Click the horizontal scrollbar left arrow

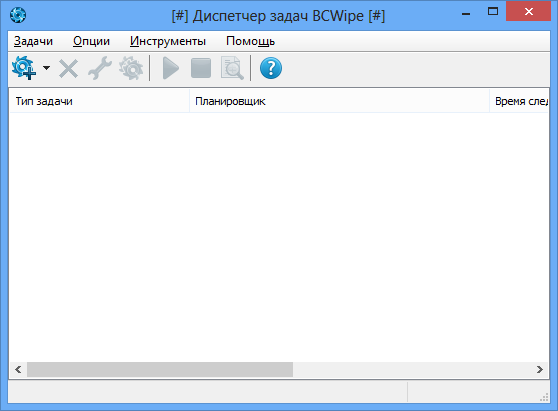pyautogui.click(x=18, y=370)
